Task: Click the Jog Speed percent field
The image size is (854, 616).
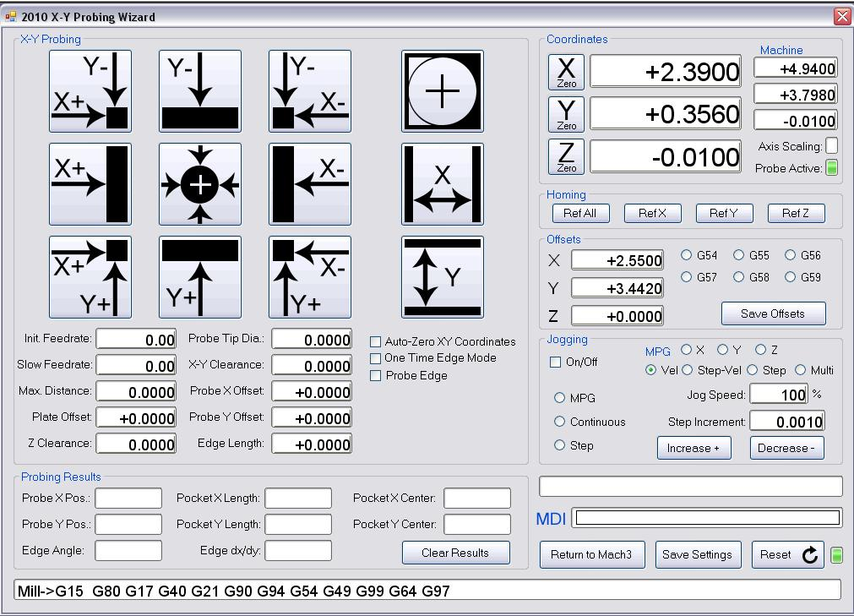Action: [x=778, y=395]
